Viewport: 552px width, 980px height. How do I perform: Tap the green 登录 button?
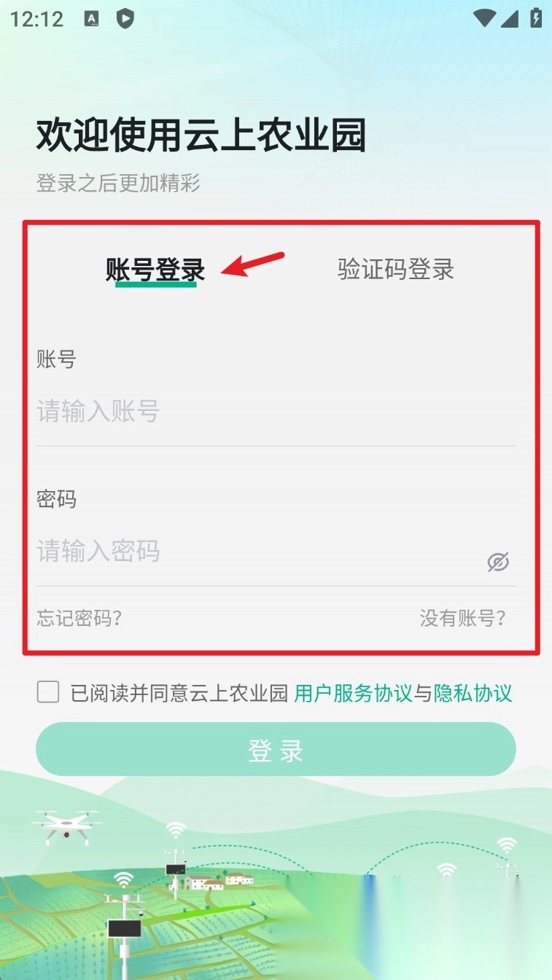coord(276,749)
